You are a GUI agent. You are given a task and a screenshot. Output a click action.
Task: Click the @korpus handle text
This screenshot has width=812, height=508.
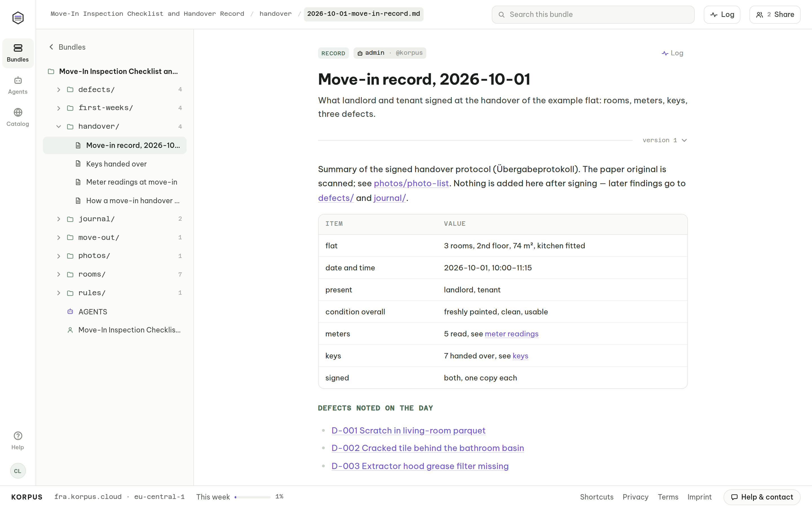coord(409,53)
